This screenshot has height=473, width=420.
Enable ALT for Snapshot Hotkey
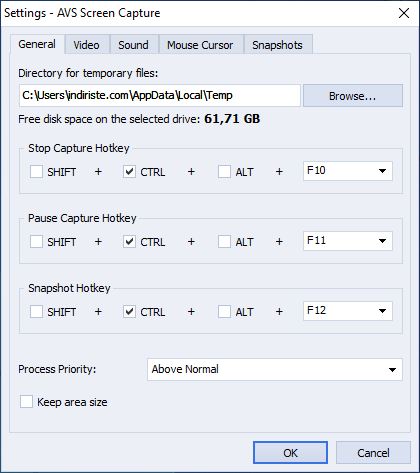click(x=224, y=312)
